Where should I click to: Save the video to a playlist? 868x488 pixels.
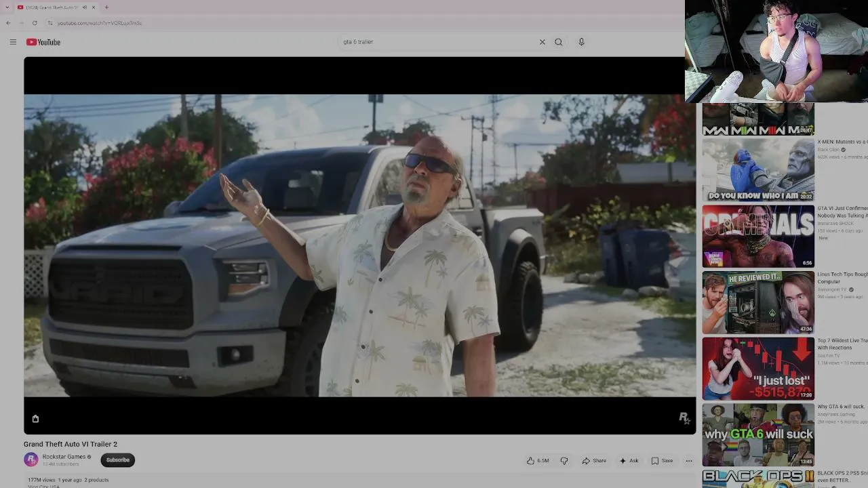(662, 461)
